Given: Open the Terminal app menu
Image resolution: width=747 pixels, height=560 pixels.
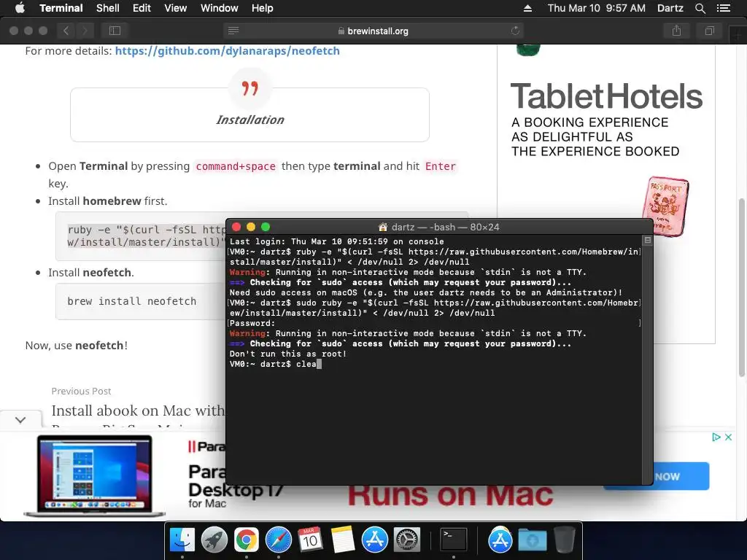Looking at the screenshot, I should [61, 8].
